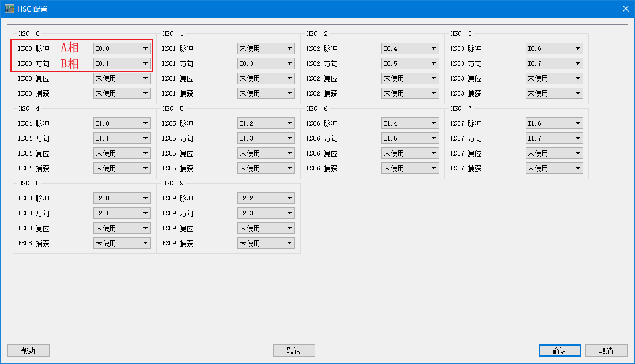Click the "HSC: 4" group title
635x364 pixels.
[x=29, y=108]
